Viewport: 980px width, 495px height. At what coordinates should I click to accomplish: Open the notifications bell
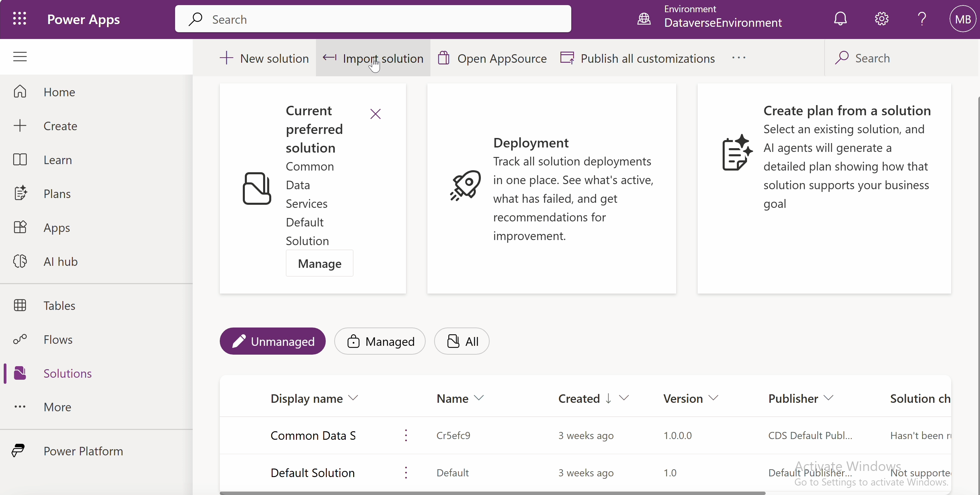pyautogui.click(x=840, y=19)
